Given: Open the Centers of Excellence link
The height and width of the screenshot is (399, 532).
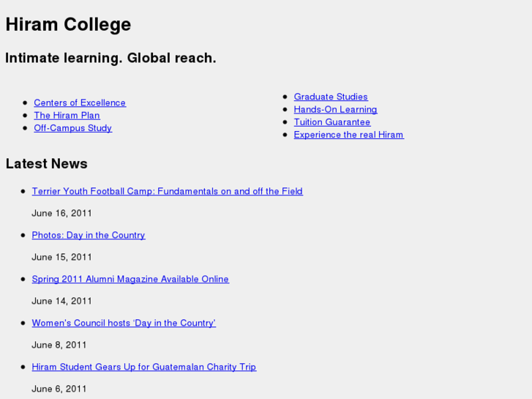Looking at the screenshot, I should coord(80,103).
